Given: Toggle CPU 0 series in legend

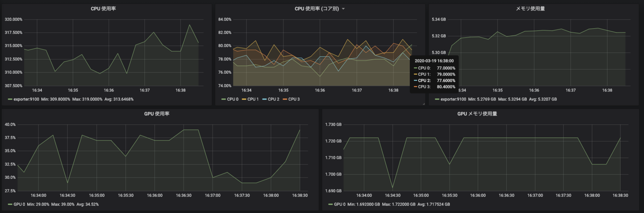Looking at the screenshot, I should [233, 99].
